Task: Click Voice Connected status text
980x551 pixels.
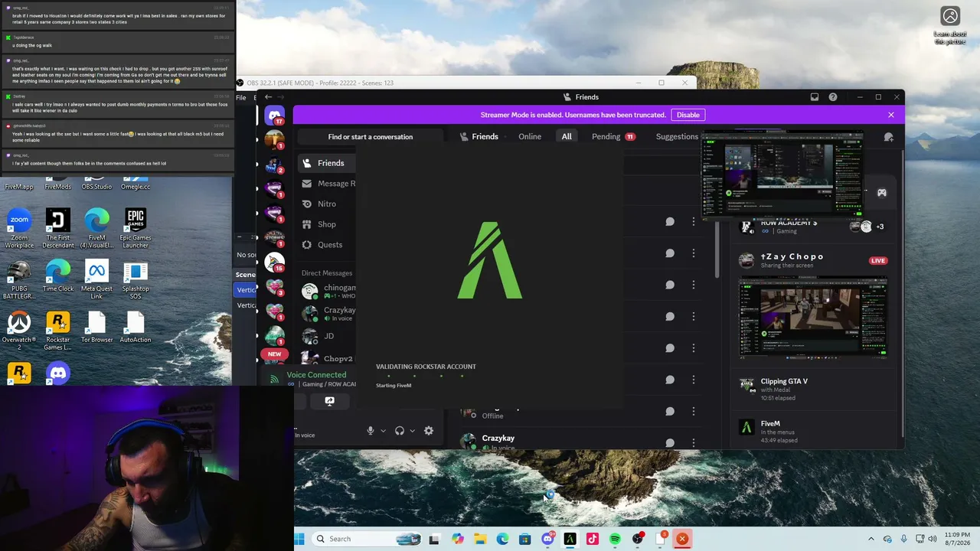Action: coord(316,375)
